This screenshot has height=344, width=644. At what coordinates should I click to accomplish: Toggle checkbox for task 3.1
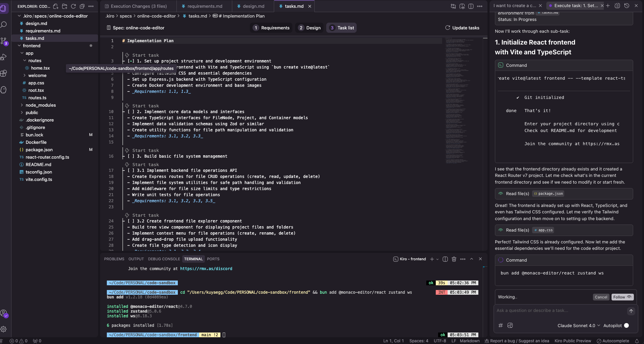[130, 170]
